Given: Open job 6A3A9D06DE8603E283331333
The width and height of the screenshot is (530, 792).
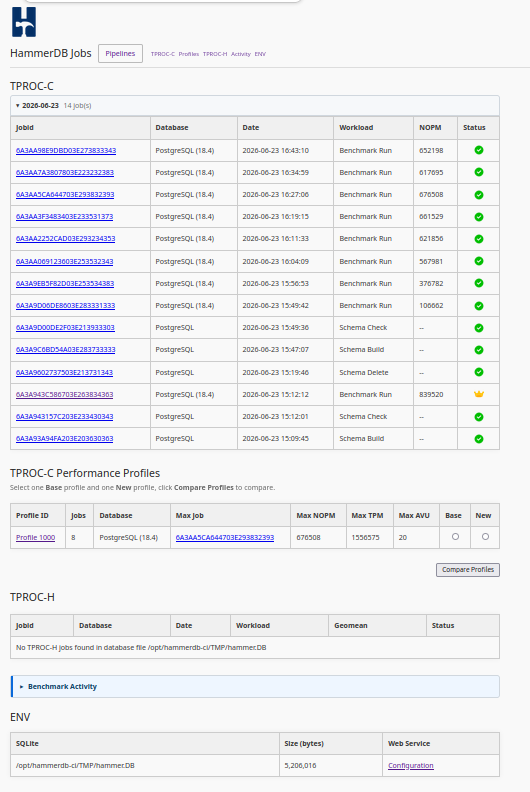Looking at the screenshot, I should (x=65, y=306).
